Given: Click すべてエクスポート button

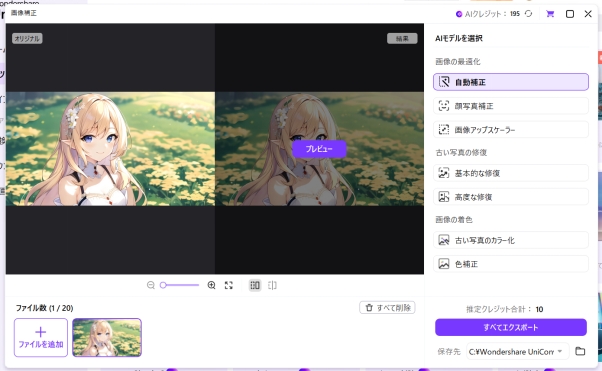Looking at the screenshot, I should (x=511, y=327).
